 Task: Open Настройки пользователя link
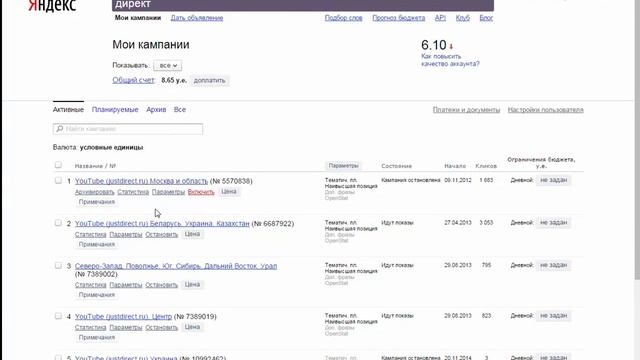click(x=545, y=110)
